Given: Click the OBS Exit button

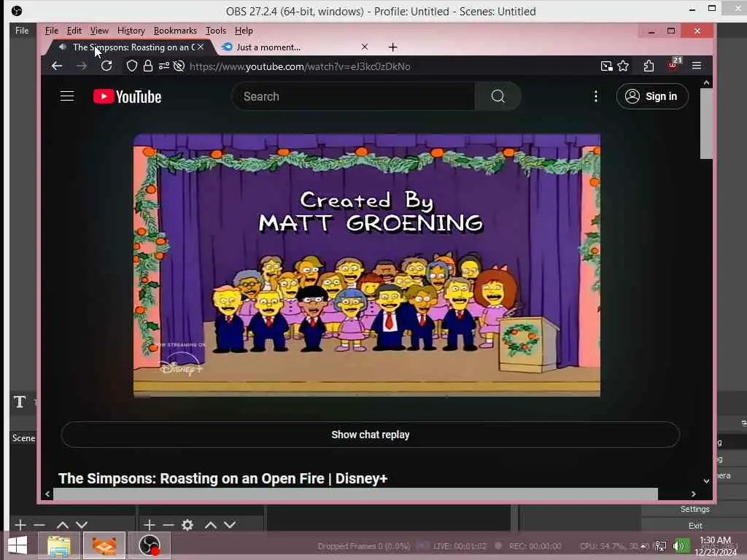Looking at the screenshot, I should click(694, 526).
